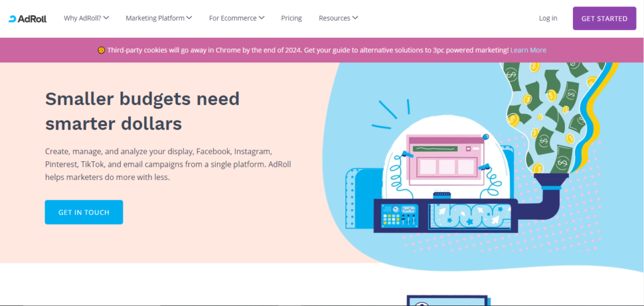Click the AdRoll logo in the header
The height and width of the screenshot is (306, 644).
(27, 18)
